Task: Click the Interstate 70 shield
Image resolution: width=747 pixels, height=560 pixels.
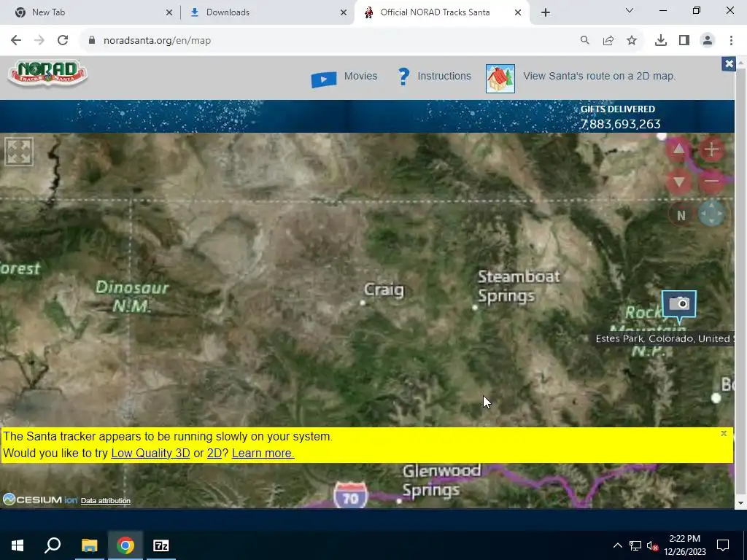Action: (x=351, y=495)
